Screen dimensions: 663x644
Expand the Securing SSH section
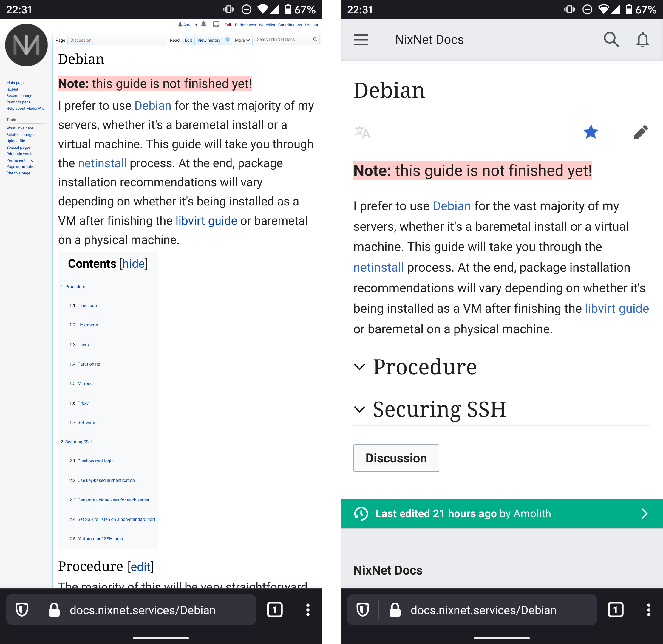[359, 409]
